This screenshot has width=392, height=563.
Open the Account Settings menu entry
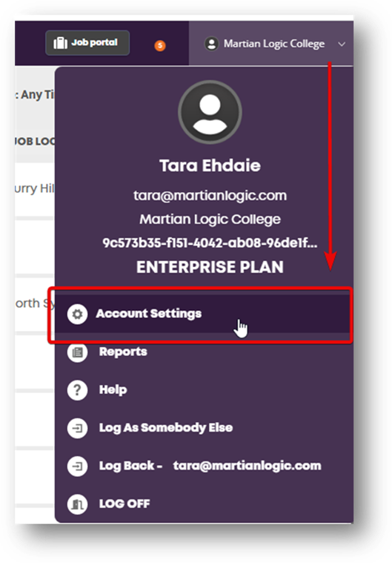[x=202, y=314]
